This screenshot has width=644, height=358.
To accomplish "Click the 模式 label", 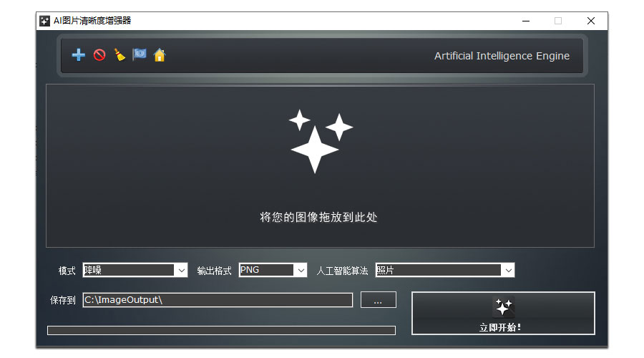I will pyautogui.click(x=67, y=271).
